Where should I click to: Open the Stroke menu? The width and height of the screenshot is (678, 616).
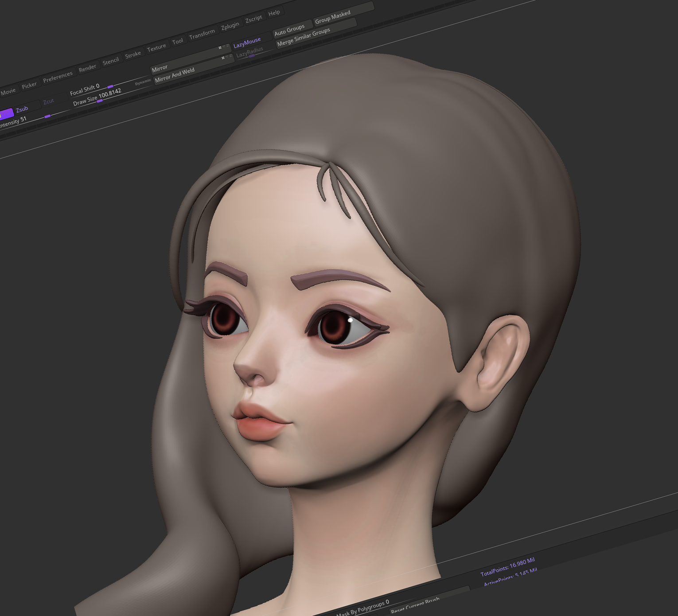[133, 55]
